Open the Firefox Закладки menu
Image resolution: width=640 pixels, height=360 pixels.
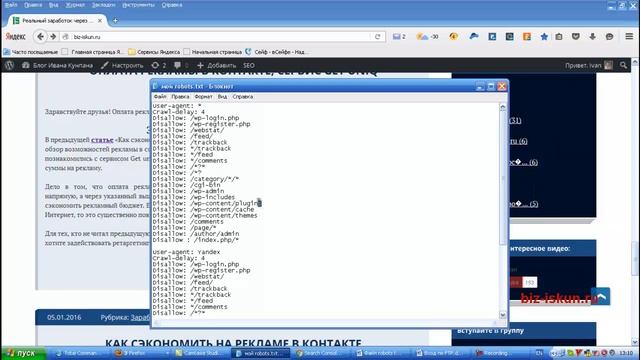(x=104, y=5)
